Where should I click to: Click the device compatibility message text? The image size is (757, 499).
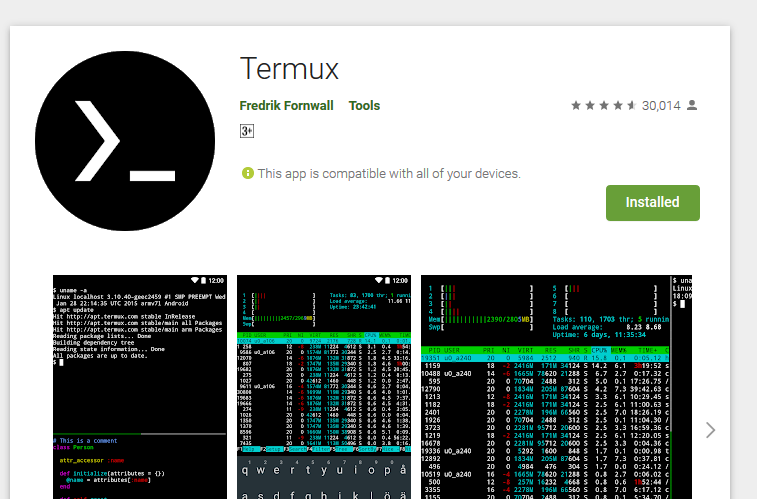click(x=389, y=174)
